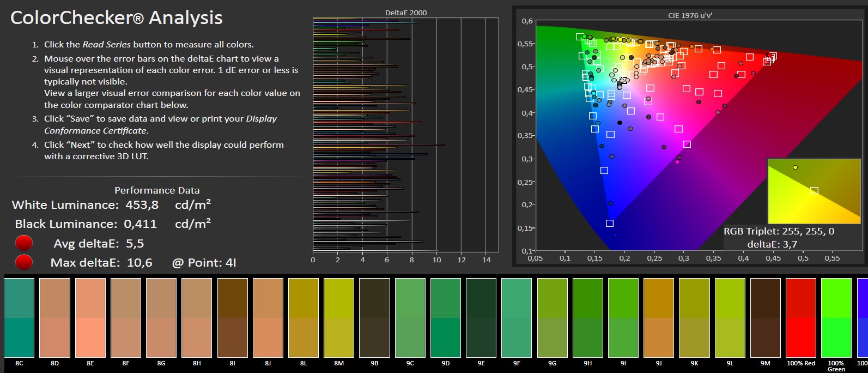Select the 8E salmon color swatch
Screen dimensions: 868x373
tap(90, 318)
